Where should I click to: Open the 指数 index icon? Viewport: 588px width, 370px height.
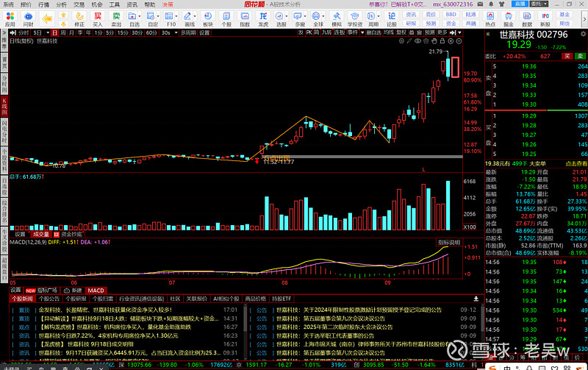tap(245, 18)
